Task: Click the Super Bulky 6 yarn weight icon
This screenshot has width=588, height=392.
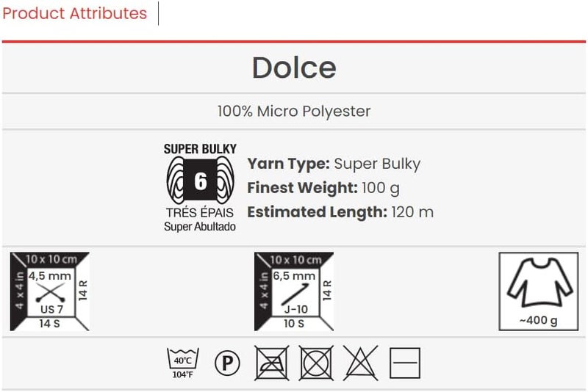Action: tap(200, 180)
